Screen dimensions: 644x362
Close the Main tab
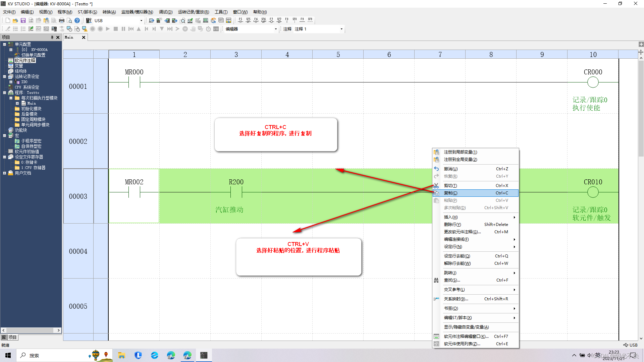pos(84,37)
